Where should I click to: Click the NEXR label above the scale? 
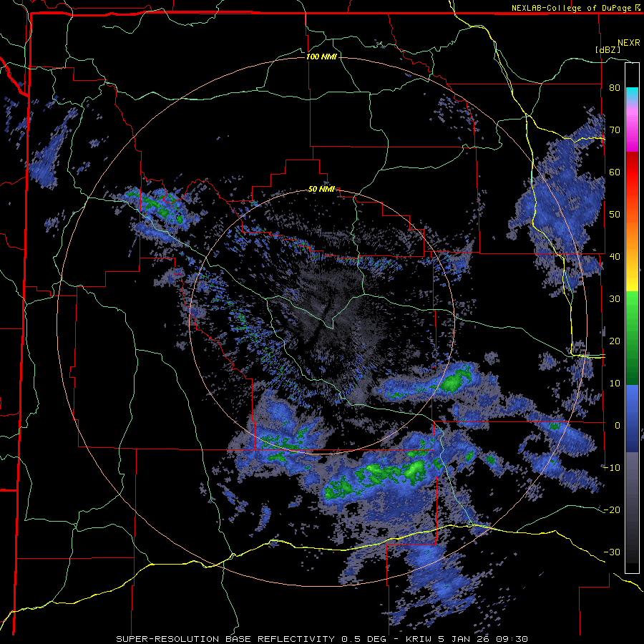click(x=629, y=43)
